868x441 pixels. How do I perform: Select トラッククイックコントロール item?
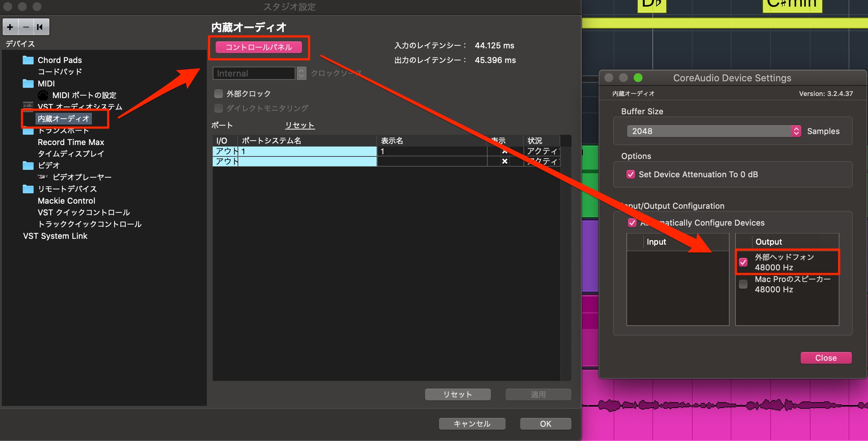pyautogui.click(x=90, y=224)
